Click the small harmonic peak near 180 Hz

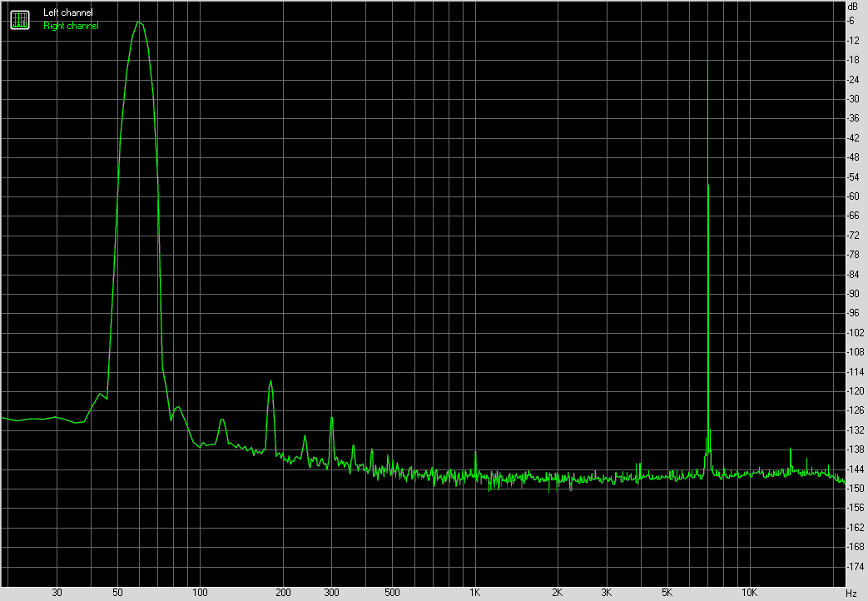tap(270, 381)
